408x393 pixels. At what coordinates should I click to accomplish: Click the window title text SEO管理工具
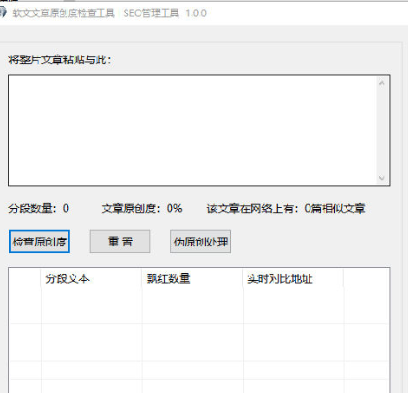pos(151,13)
